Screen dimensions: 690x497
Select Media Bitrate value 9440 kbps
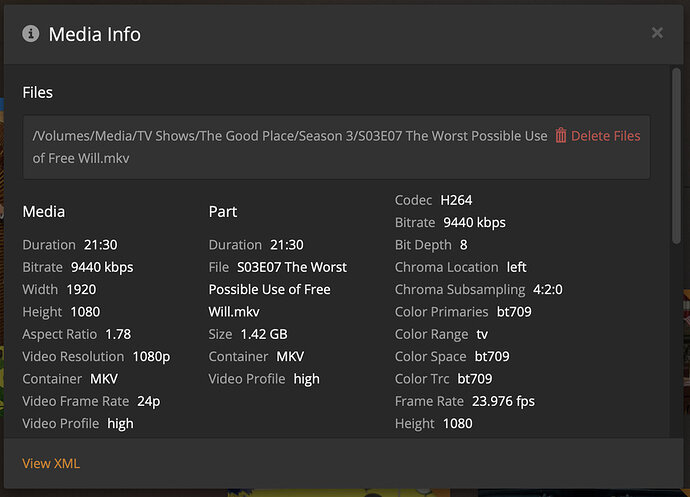tap(102, 267)
